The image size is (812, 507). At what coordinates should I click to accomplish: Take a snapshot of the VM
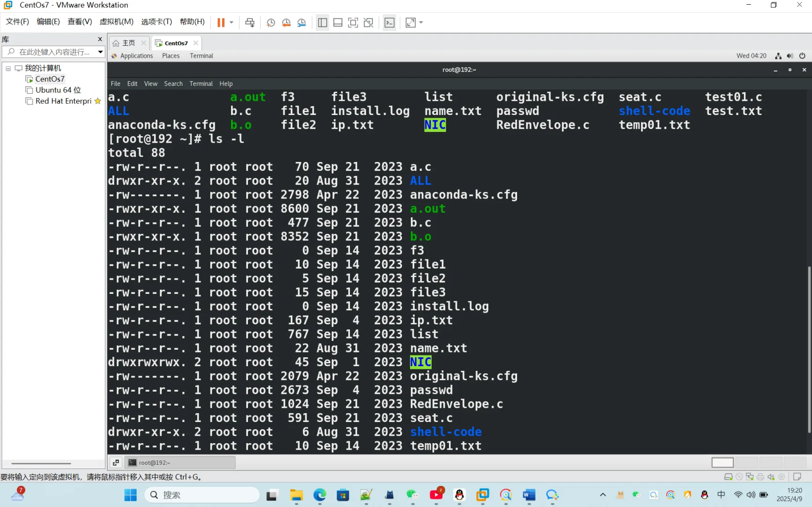click(271, 22)
